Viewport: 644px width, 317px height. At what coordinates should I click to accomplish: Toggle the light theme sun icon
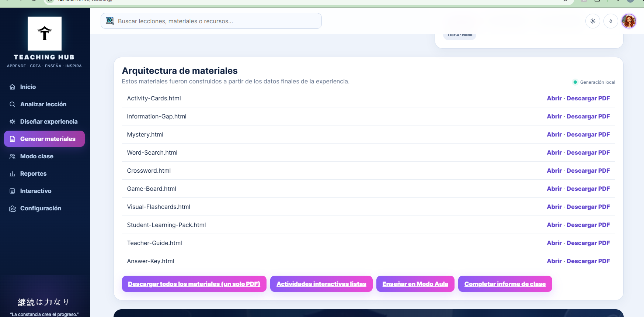click(x=593, y=21)
